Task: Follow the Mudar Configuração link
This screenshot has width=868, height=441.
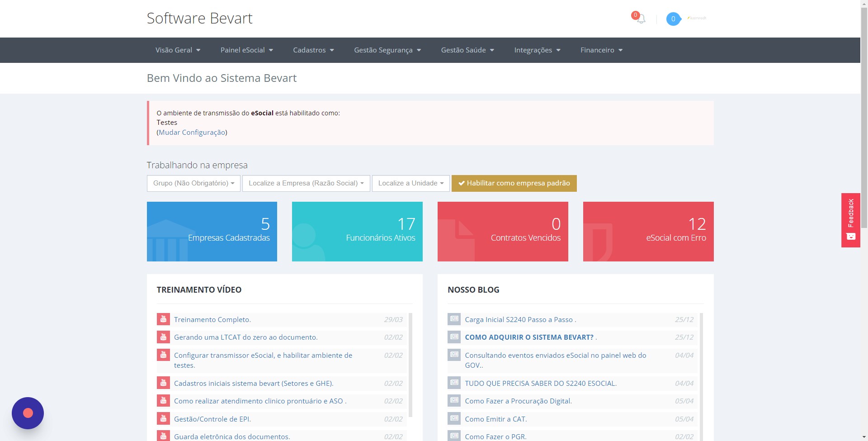Action: click(x=192, y=133)
